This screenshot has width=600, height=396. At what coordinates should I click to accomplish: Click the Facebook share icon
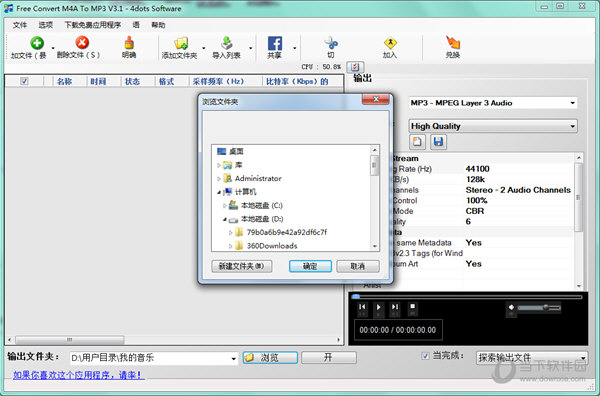pos(275,43)
